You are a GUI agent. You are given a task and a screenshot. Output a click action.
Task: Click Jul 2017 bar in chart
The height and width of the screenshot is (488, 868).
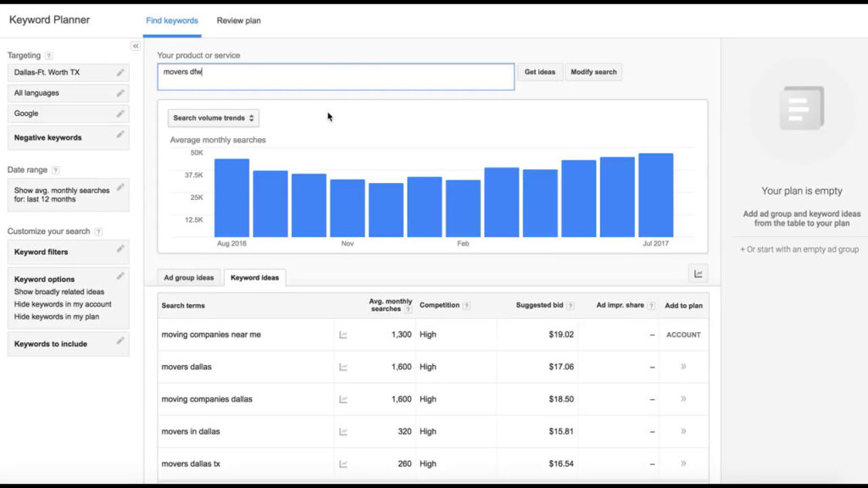click(x=656, y=196)
